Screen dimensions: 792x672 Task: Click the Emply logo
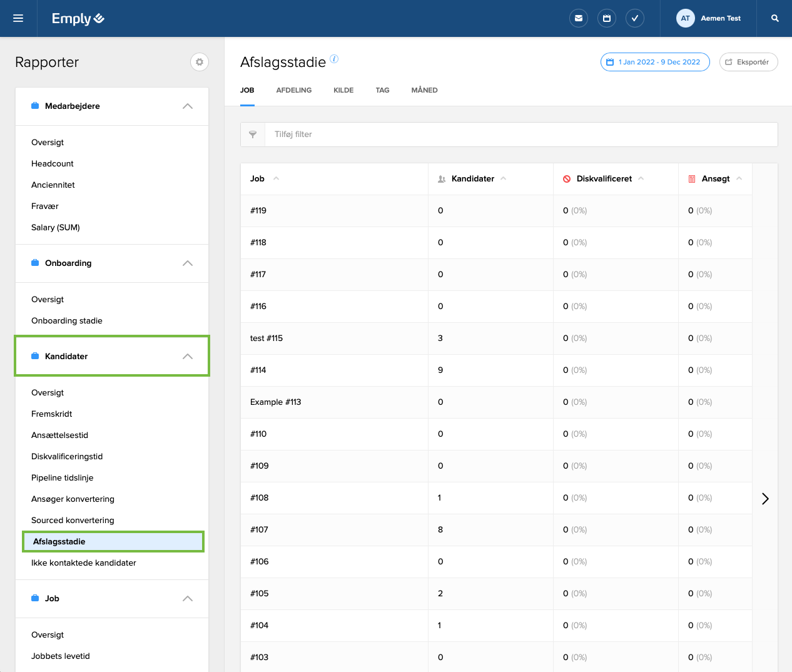[x=78, y=19]
